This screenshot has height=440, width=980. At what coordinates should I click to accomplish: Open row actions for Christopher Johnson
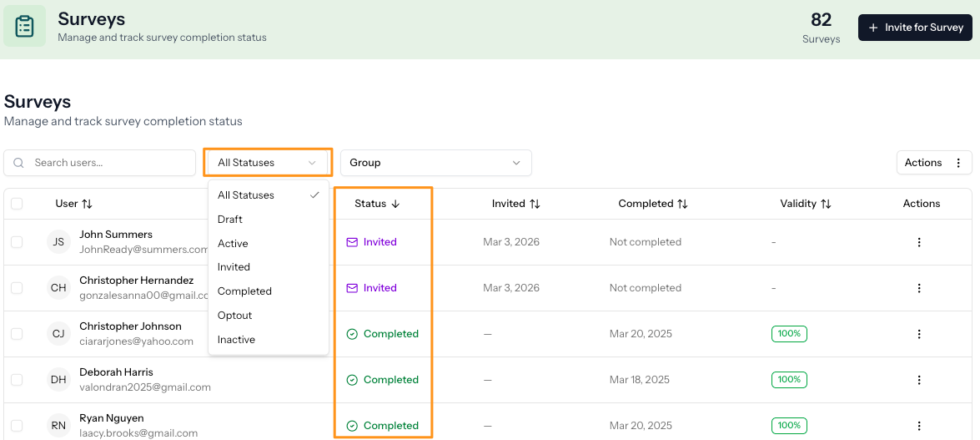coord(919,334)
